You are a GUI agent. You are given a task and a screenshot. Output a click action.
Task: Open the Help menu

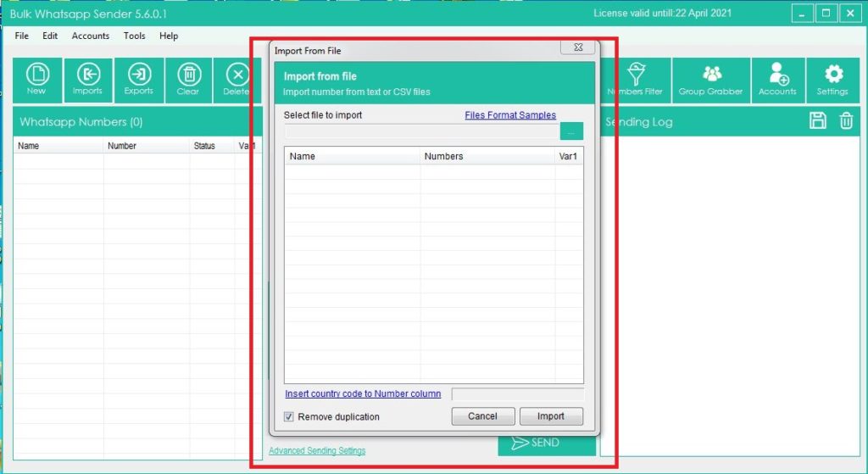coord(169,36)
